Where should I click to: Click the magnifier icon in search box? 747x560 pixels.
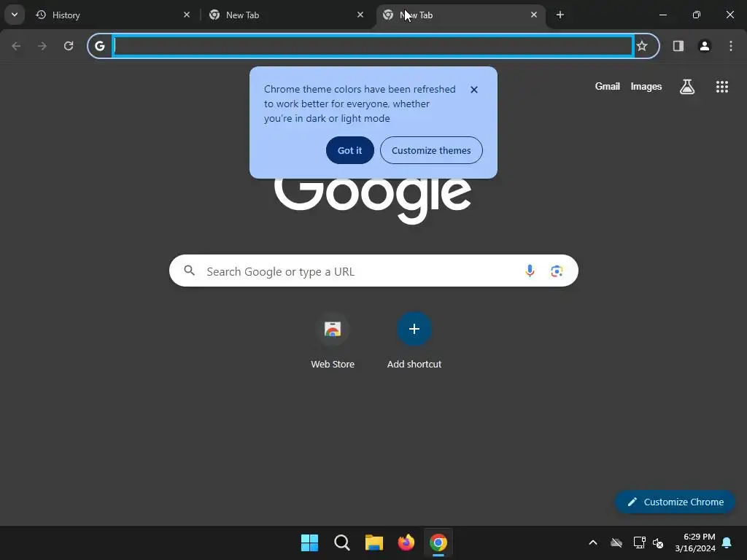click(190, 271)
